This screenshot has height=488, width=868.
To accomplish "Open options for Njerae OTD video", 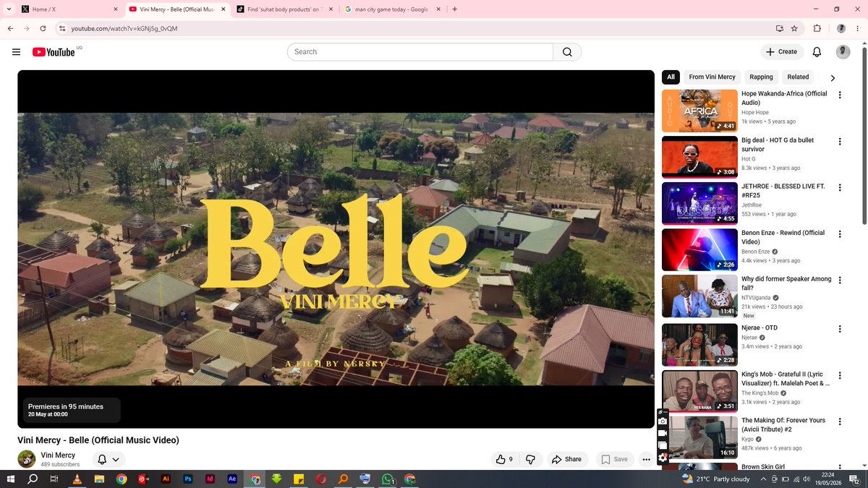I will click(840, 329).
